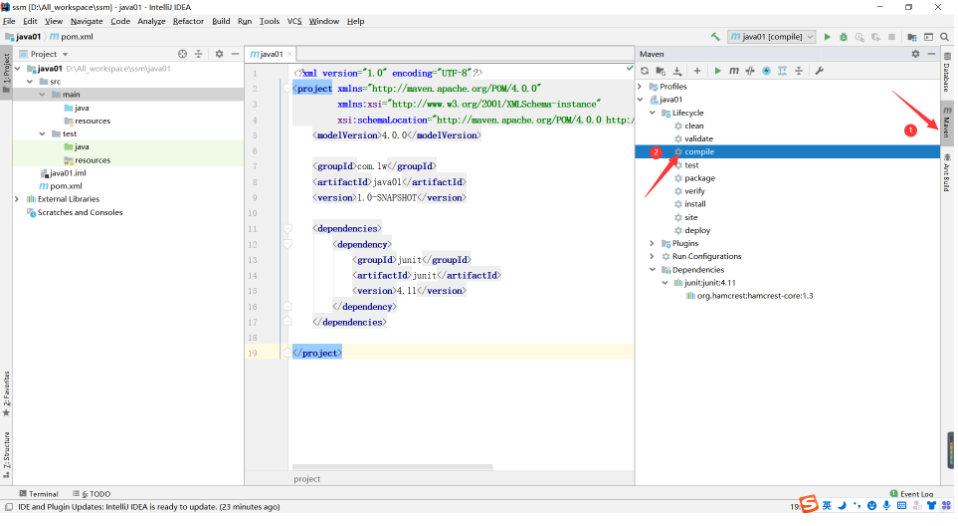Click Reimport All Maven Projects icon
This screenshot has width=958, height=526.
(x=645, y=71)
